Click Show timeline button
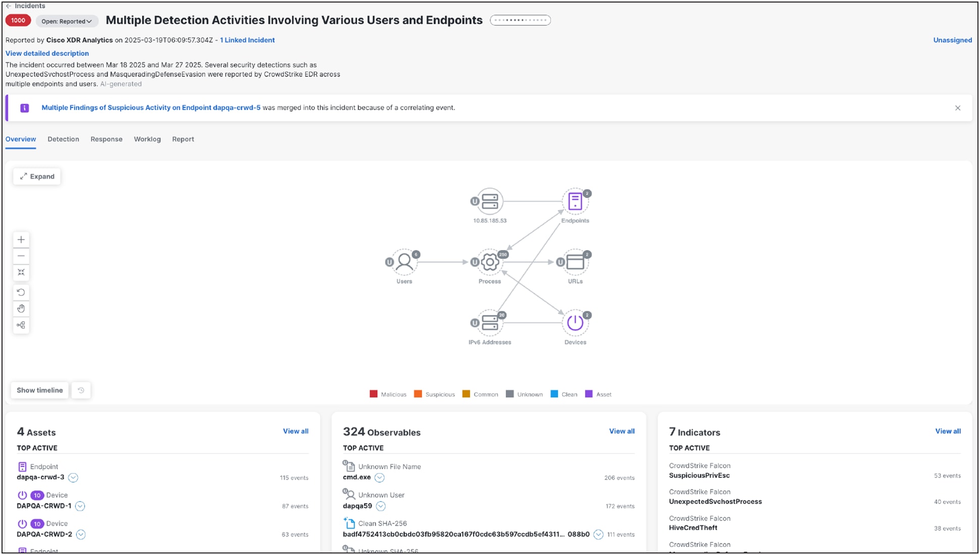The height and width of the screenshot is (555, 980). point(40,390)
